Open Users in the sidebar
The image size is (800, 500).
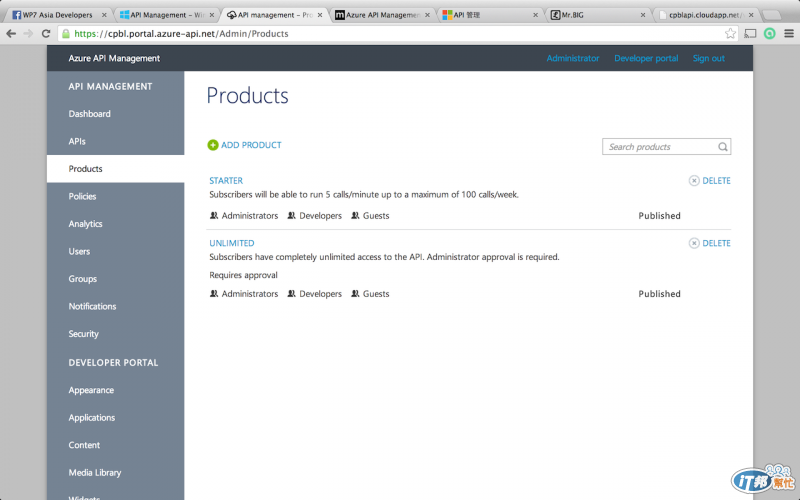coord(79,252)
